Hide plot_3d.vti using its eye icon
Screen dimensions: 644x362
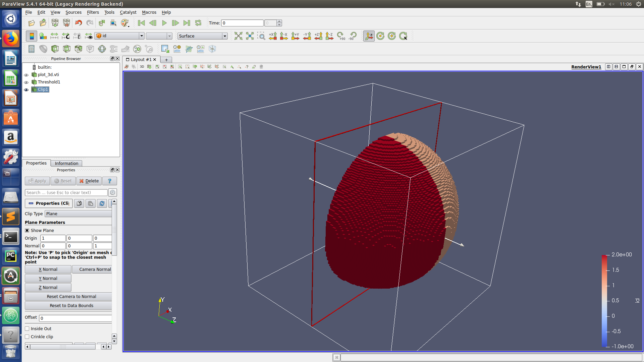[26, 75]
